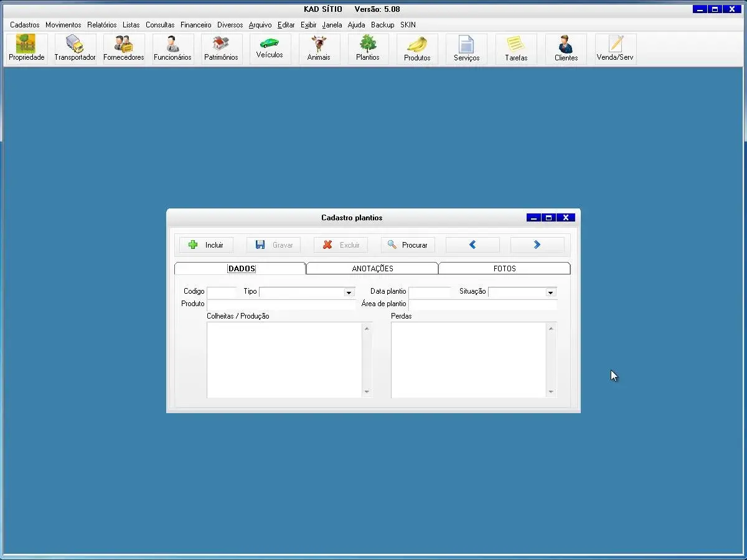Click Colheitas scrollbar up arrow
747x560 pixels.
pos(367,328)
